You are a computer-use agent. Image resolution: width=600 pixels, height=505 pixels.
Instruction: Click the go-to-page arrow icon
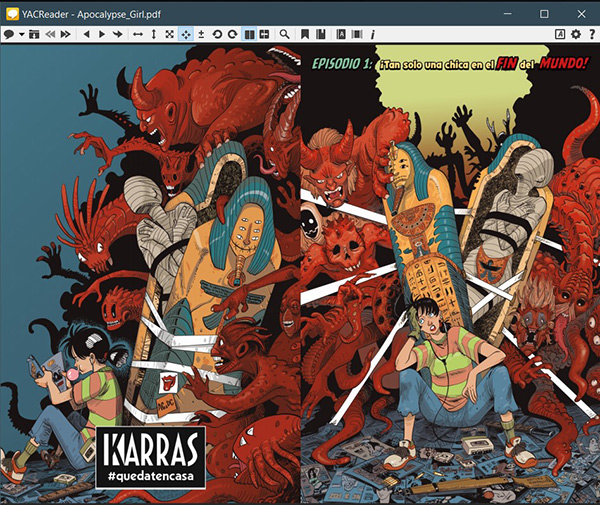pyautogui.click(x=118, y=34)
